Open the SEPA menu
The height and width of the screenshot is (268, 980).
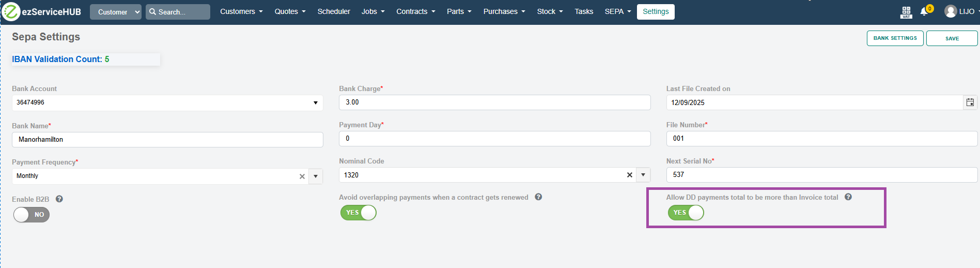[617, 11]
